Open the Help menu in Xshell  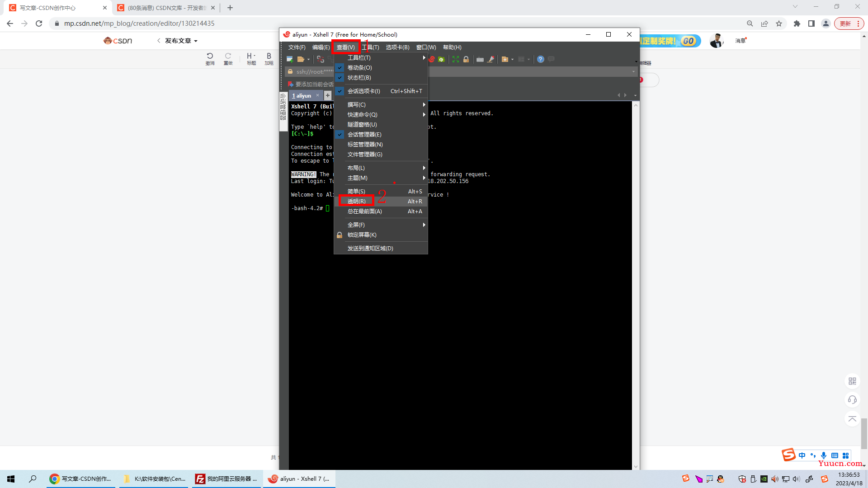(x=452, y=47)
